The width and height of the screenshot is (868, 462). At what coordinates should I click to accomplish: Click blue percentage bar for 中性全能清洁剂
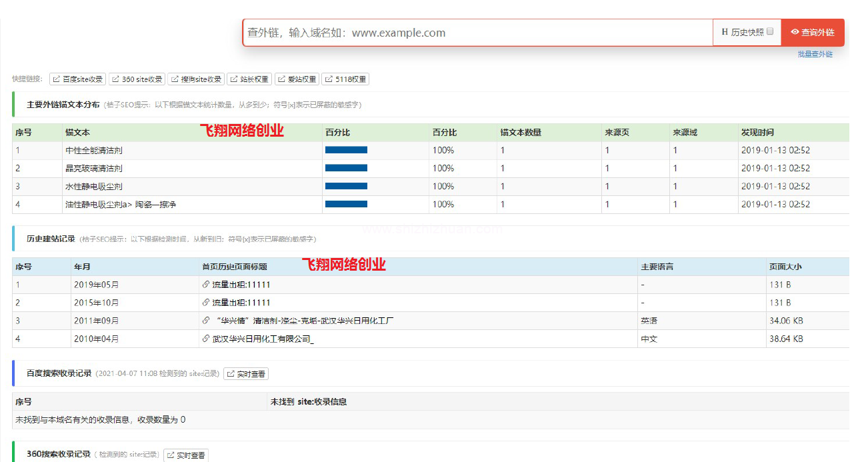[346, 151]
